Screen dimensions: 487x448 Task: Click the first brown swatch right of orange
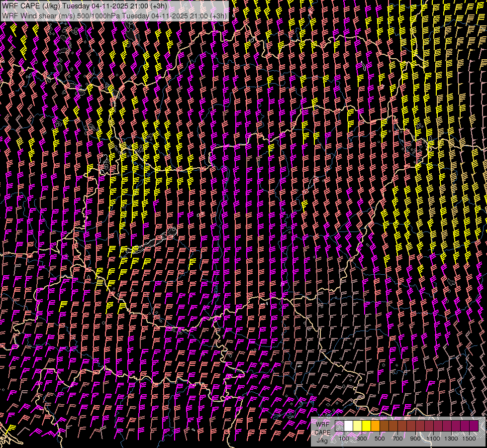[x=384, y=426]
